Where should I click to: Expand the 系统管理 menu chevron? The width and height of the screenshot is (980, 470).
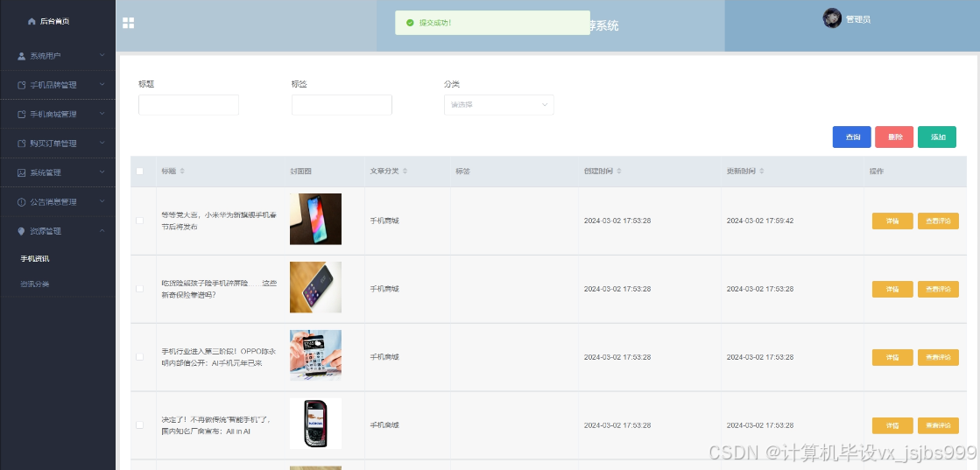tap(102, 172)
